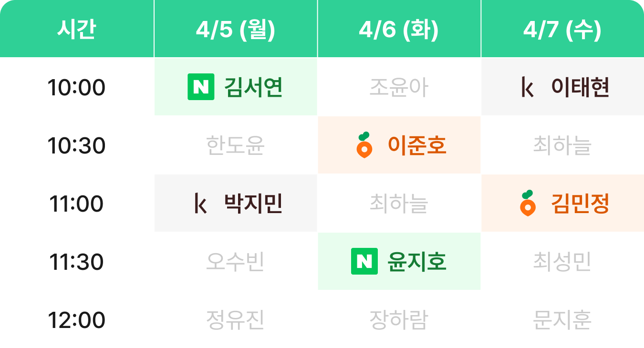Click the greyed-out 한도윤 slot

coord(235,145)
